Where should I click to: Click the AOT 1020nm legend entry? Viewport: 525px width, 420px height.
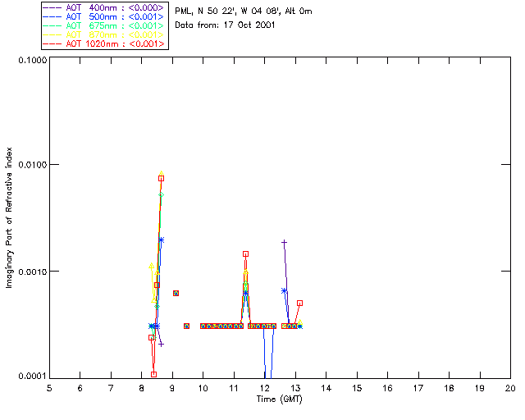pyautogui.click(x=104, y=43)
